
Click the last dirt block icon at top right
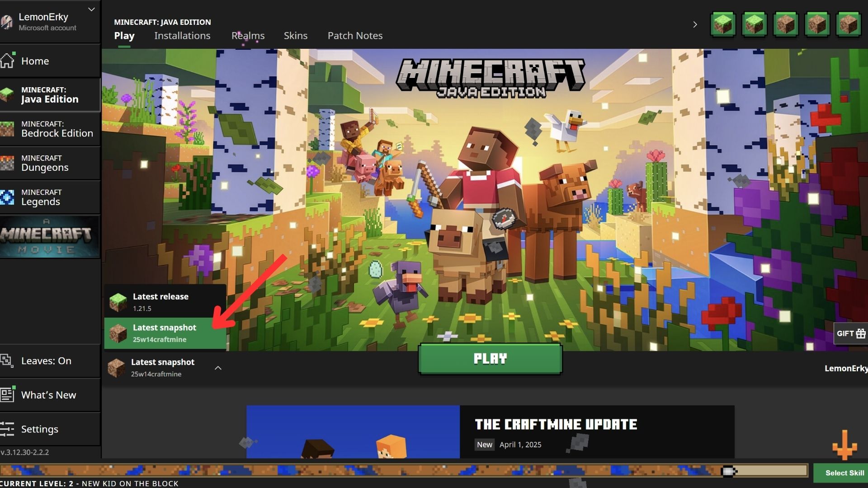click(x=848, y=24)
